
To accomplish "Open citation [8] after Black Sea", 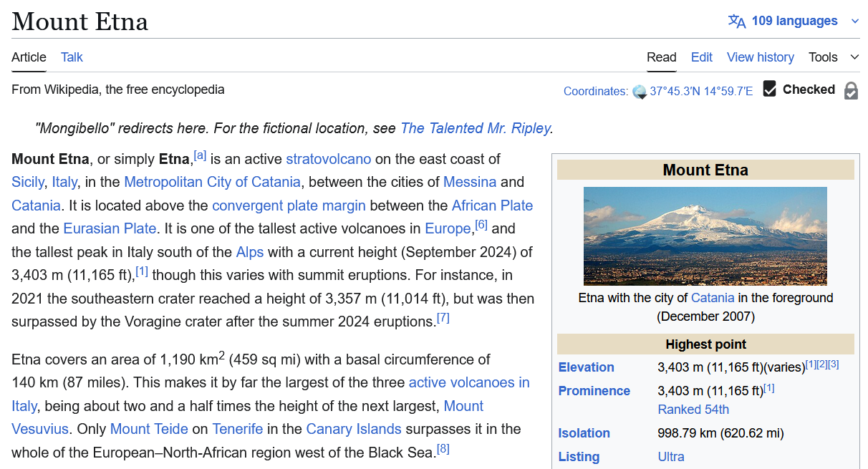I will [x=443, y=448].
